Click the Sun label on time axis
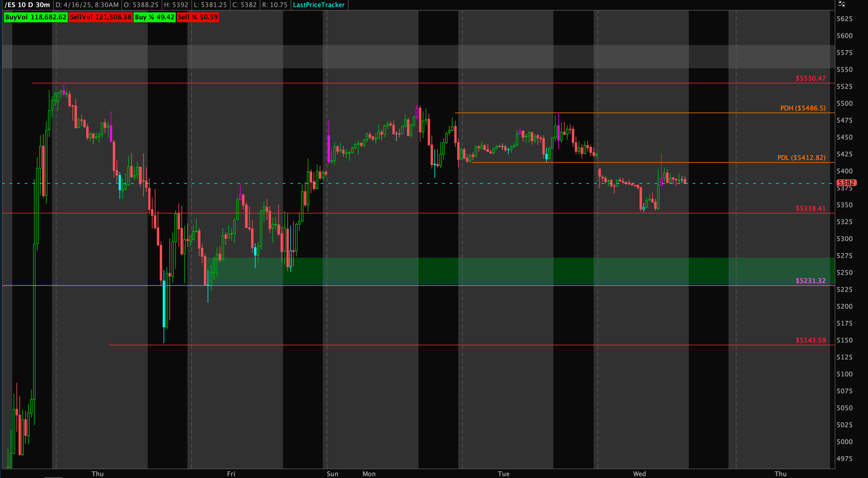The height and width of the screenshot is (478, 868). click(x=332, y=474)
